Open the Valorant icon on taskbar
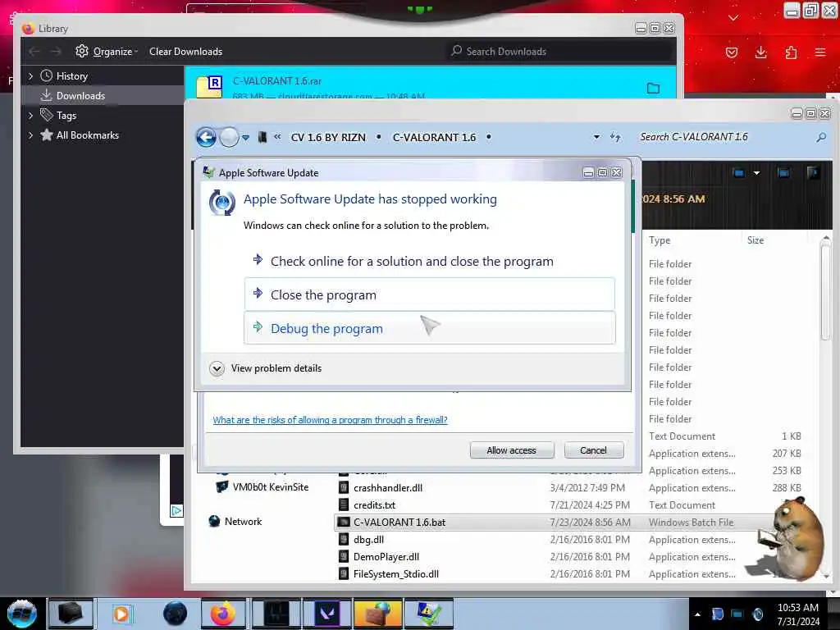This screenshot has height=630, width=840. click(x=326, y=614)
